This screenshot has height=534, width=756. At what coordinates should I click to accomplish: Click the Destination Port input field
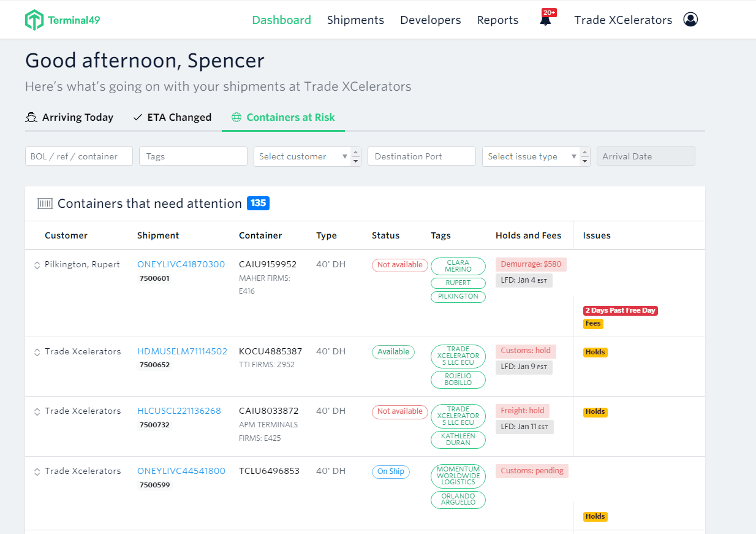point(421,156)
